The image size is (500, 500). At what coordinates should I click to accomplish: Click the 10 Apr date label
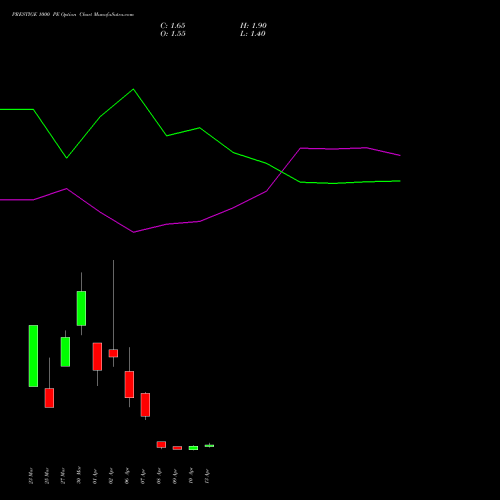pyautogui.click(x=191, y=476)
